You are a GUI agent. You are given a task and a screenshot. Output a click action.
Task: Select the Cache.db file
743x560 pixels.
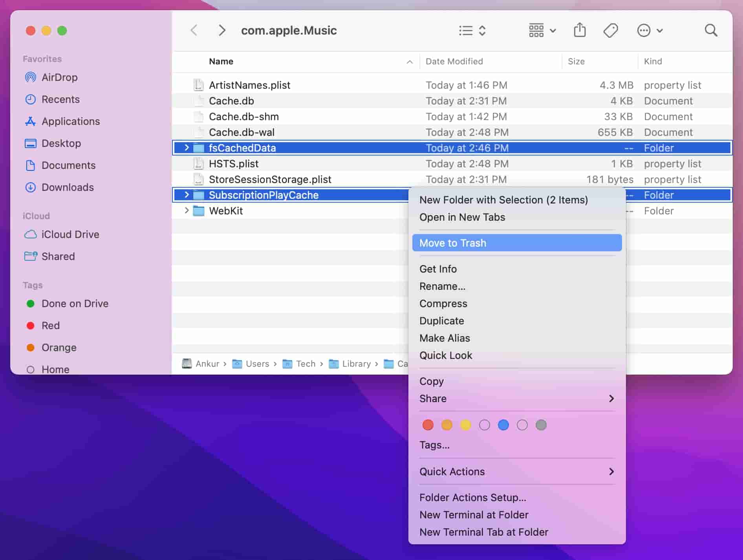tap(452, 101)
